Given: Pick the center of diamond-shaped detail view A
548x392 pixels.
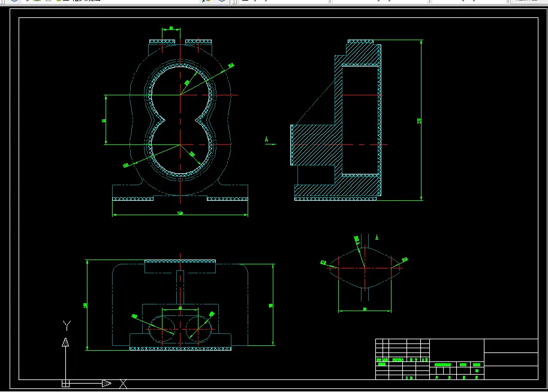Looking at the screenshot, I should 365,268.
